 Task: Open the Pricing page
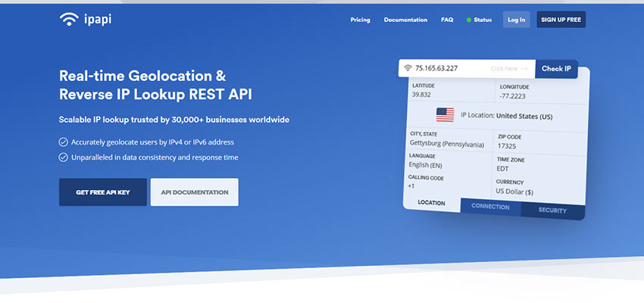coord(360,20)
